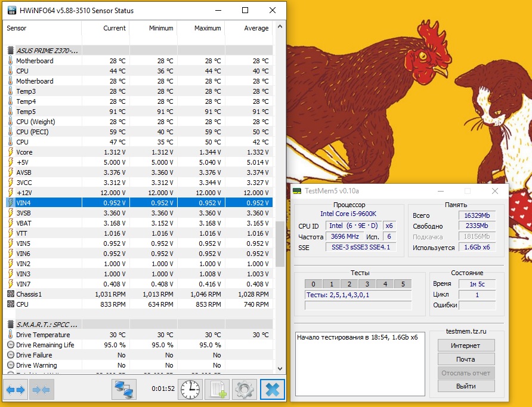Click the Drive Temperature thermometer icon
The height and width of the screenshot is (407, 532).
11,335
